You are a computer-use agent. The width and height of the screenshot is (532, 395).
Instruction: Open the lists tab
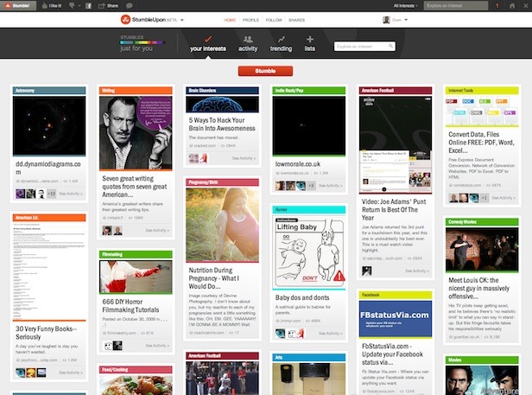coord(310,43)
